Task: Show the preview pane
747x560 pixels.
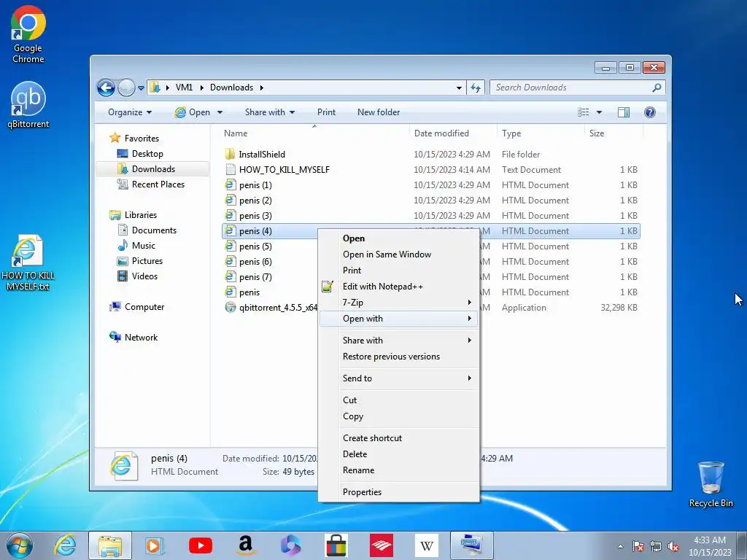Action: (x=624, y=112)
